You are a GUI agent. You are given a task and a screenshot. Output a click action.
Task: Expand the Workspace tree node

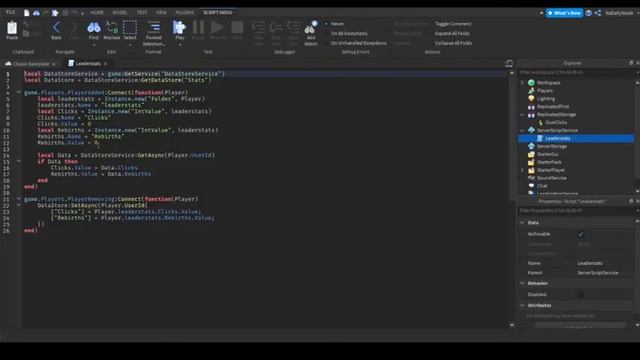click(522, 82)
